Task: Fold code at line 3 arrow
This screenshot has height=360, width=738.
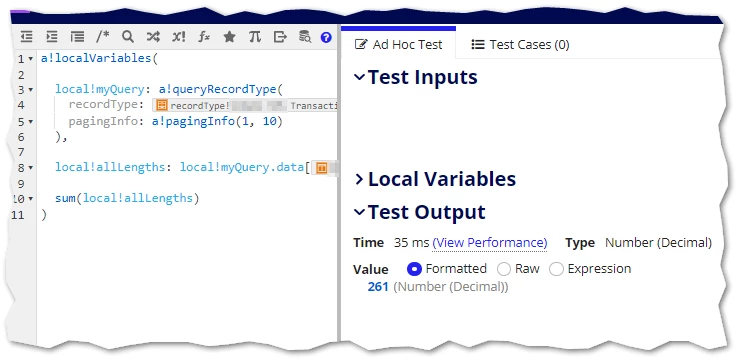Action: coord(31,89)
